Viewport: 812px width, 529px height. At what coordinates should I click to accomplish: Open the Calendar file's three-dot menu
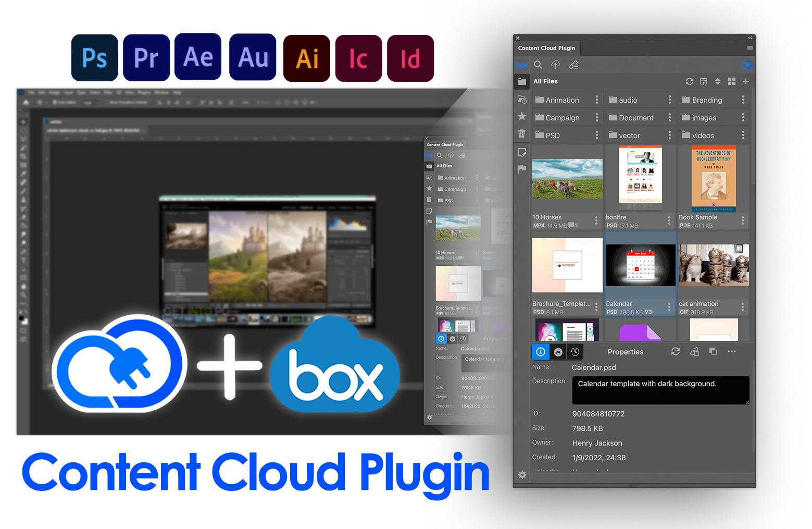pos(669,307)
